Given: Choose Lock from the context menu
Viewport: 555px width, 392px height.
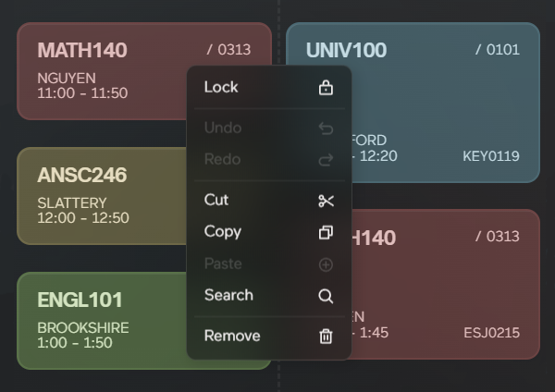Looking at the screenshot, I should coord(222,87).
